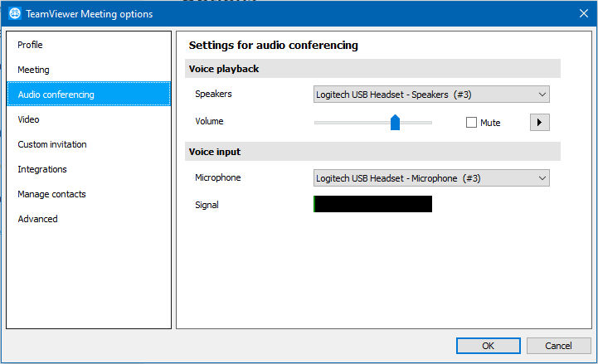Open the Logitech USB Headset Microphone combo box

[431, 178]
